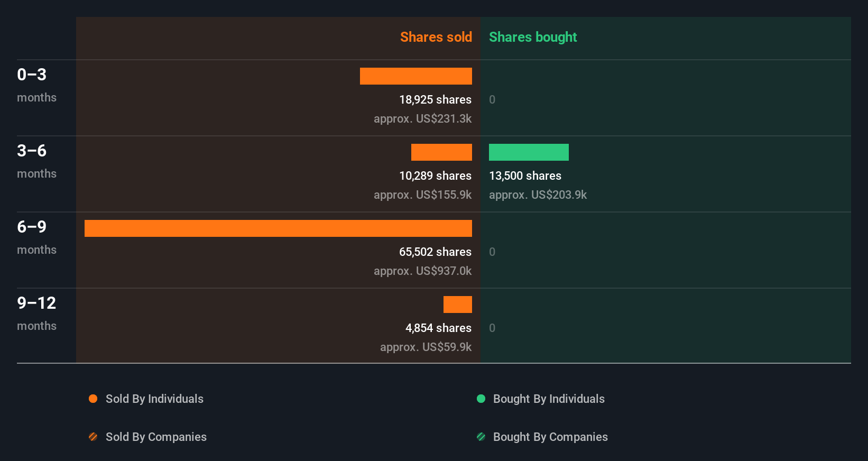Toggle the Sold By Individuals legend label
The image size is (868, 461).
154,399
